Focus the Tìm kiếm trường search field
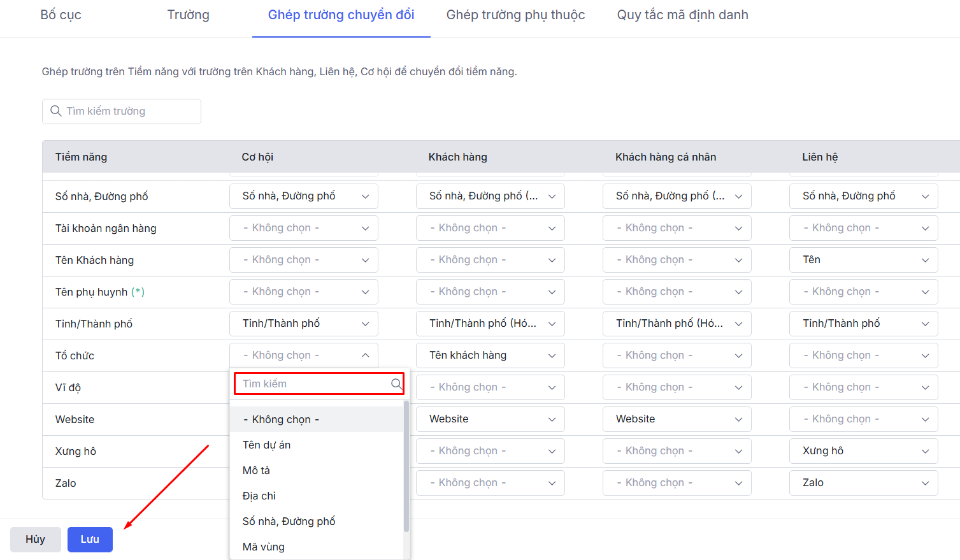This screenshot has width=960, height=560. click(127, 111)
